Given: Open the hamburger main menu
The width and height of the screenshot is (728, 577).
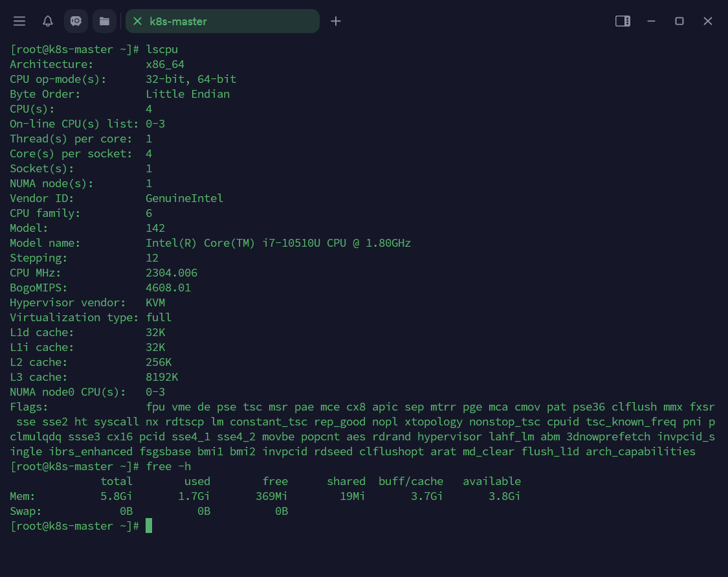Looking at the screenshot, I should click(x=19, y=21).
